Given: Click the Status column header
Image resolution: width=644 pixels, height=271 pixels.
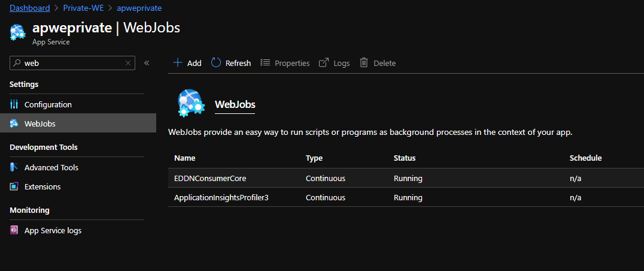Looking at the screenshot, I should pyautogui.click(x=404, y=158).
